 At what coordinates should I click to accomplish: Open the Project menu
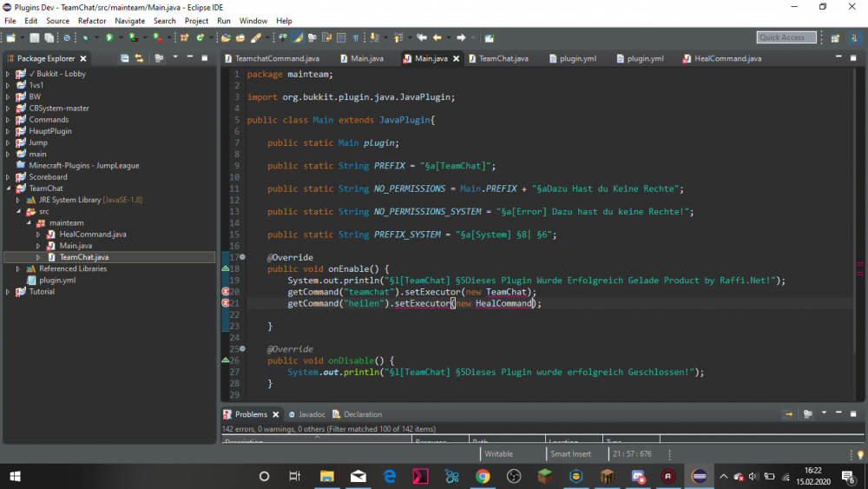pos(196,21)
